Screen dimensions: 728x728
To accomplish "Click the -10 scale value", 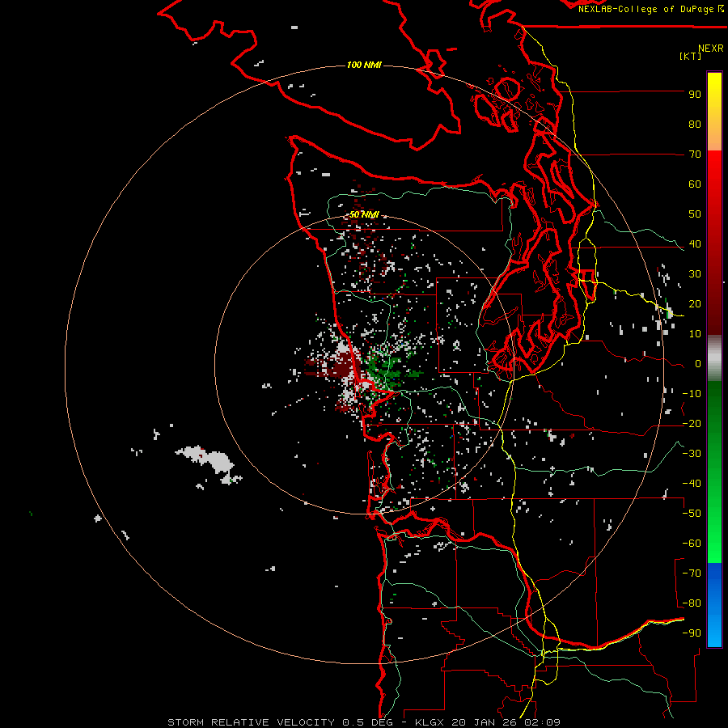I will coord(692,394).
